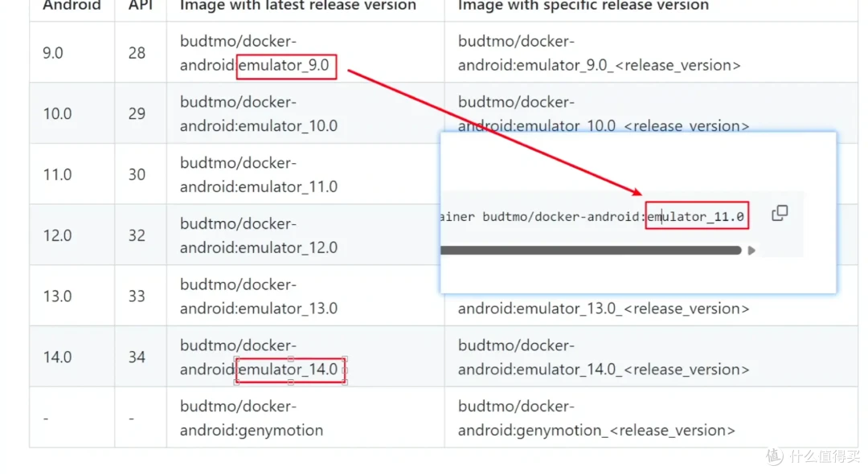Screen dimensions: 868x474
Task: Click the API 28 cell
Action: click(x=141, y=52)
